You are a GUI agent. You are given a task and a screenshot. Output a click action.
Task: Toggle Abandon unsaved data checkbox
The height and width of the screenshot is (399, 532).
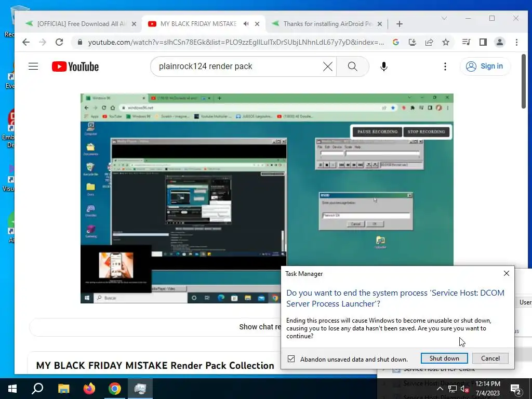[291, 359]
